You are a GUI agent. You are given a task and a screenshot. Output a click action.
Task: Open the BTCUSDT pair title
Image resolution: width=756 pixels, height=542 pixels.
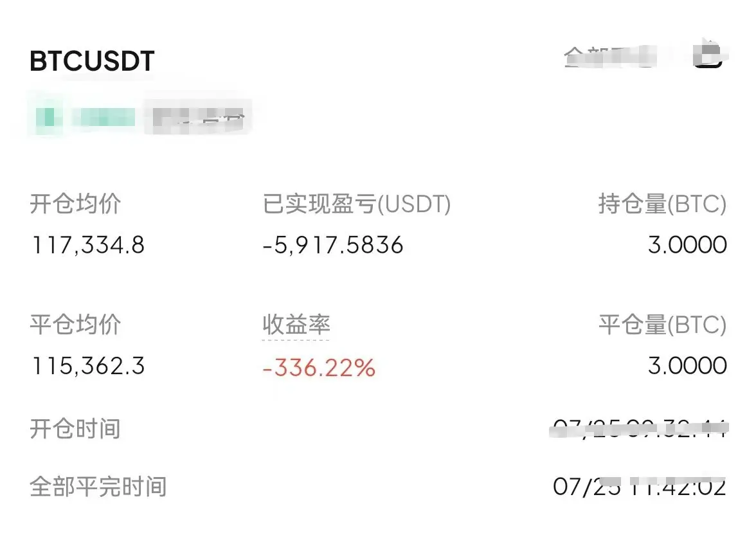tap(92, 61)
